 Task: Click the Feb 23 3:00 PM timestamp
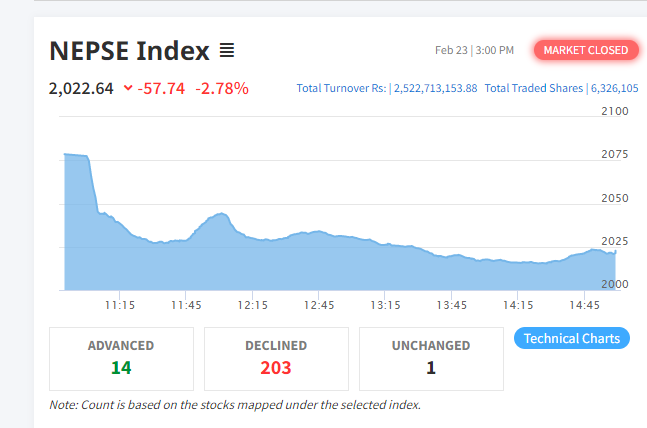(x=474, y=50)
